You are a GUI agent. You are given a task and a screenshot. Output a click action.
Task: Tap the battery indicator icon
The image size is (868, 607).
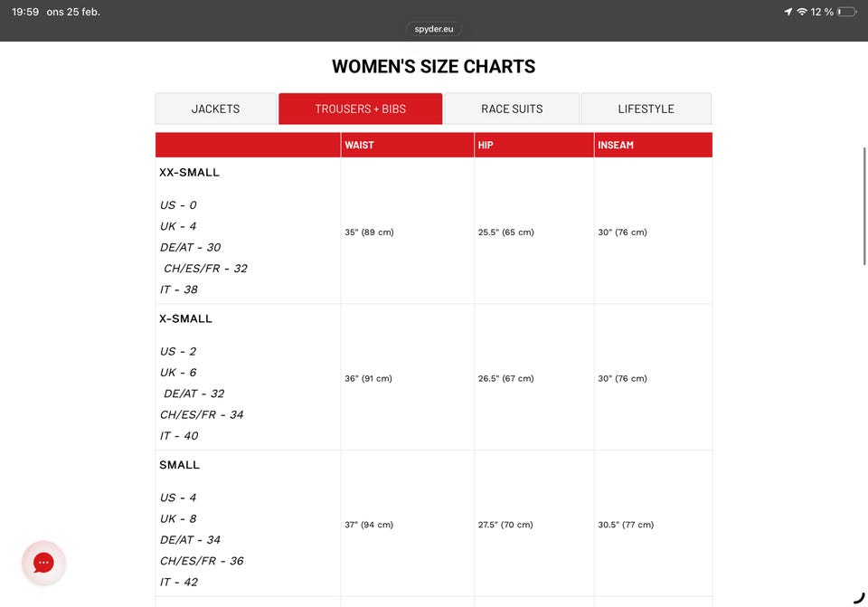(x=846, y=12)
